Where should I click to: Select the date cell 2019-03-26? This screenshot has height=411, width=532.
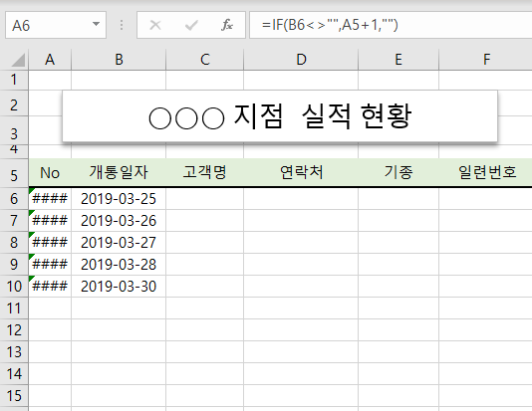[x=119, y=221]
